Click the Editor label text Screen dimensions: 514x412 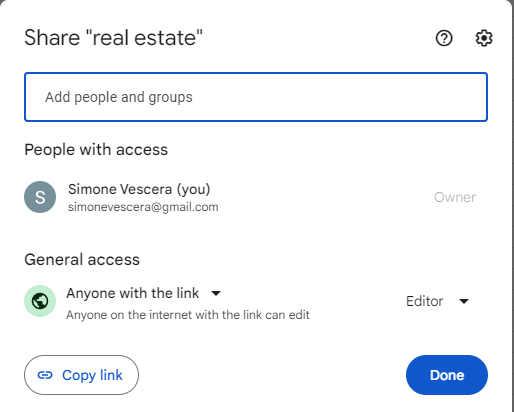[424, 301]
